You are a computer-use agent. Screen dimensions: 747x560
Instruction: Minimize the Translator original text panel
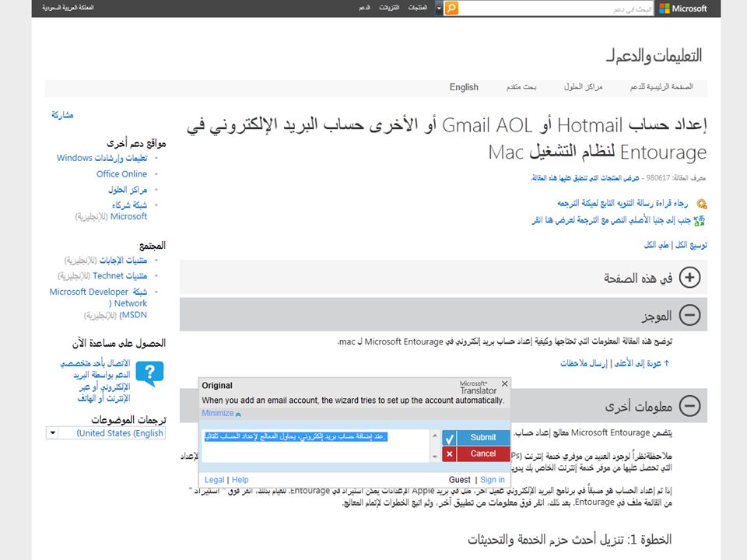click(x=221, y=413)
